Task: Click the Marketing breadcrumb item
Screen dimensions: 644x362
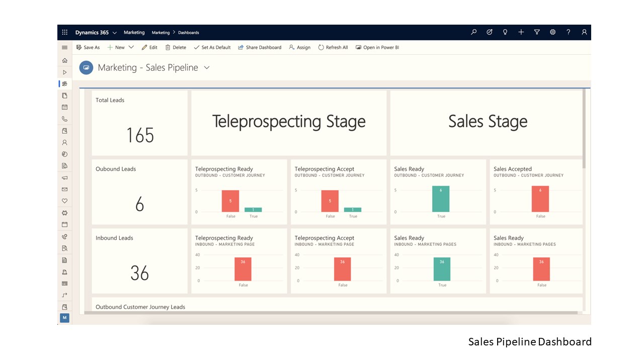Action: click(x=160, y=33)
